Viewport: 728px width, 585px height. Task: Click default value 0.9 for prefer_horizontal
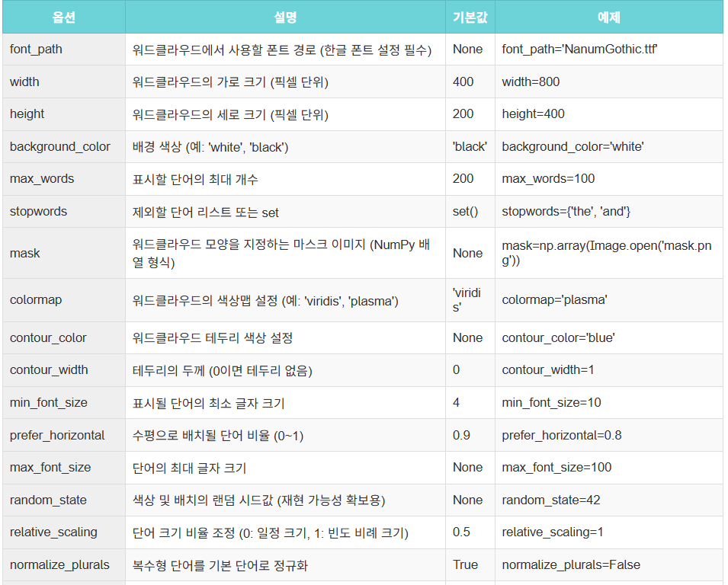[x=461, y=435]
